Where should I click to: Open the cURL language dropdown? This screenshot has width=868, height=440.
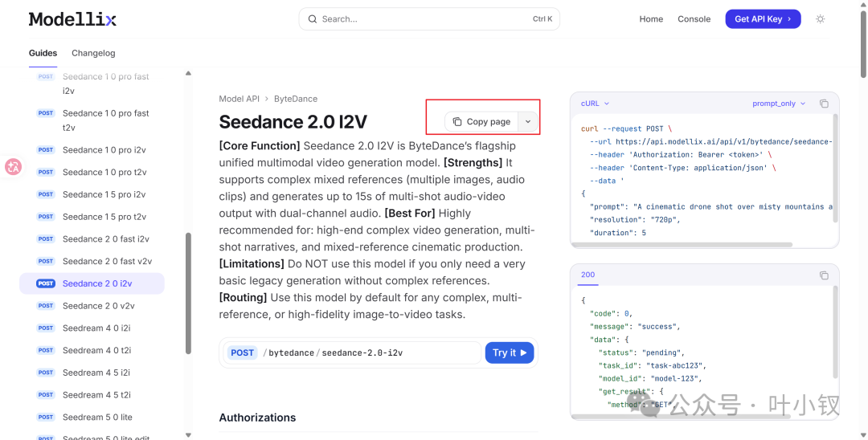pyautogui.click(x=595, y=104)
